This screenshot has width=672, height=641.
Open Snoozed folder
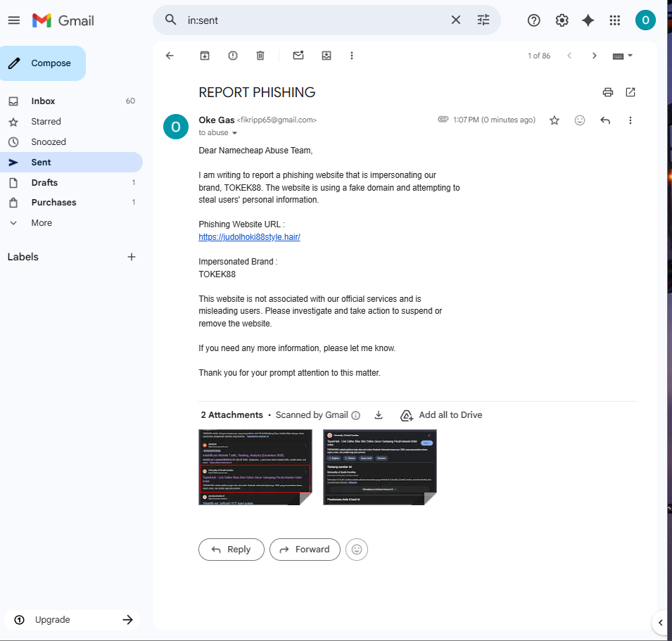tap(71, 142)
